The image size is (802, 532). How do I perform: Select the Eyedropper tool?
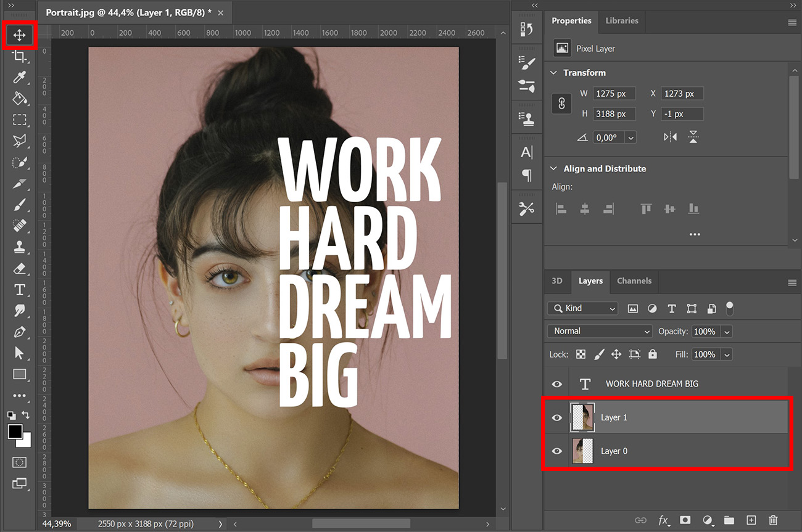(x=19, y=77)
